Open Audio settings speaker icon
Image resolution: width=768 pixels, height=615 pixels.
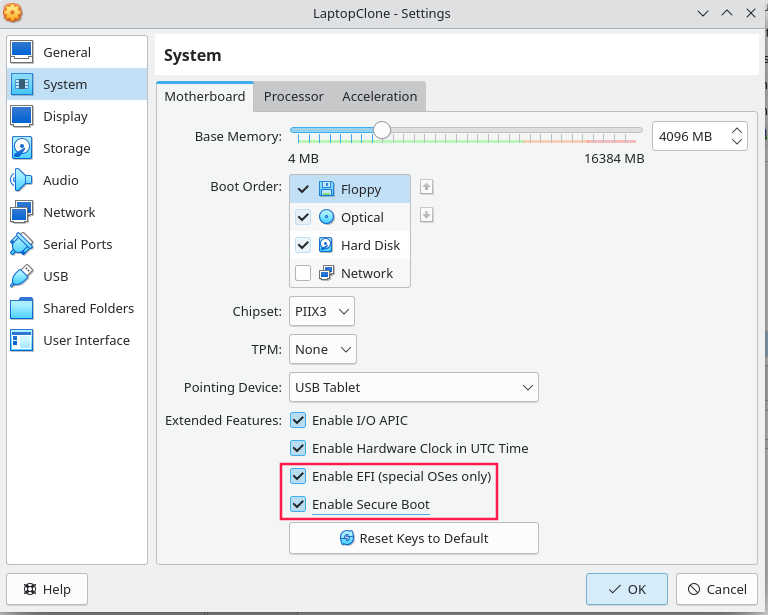[22, 180]
